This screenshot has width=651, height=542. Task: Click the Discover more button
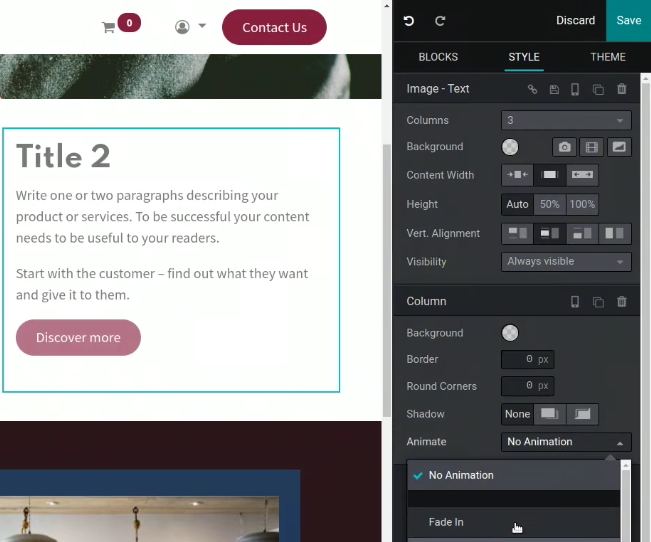(78, 337)
